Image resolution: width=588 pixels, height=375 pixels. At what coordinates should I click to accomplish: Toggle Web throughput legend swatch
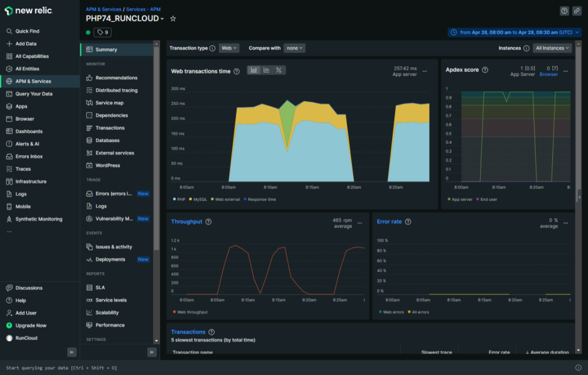coord(175,312)
